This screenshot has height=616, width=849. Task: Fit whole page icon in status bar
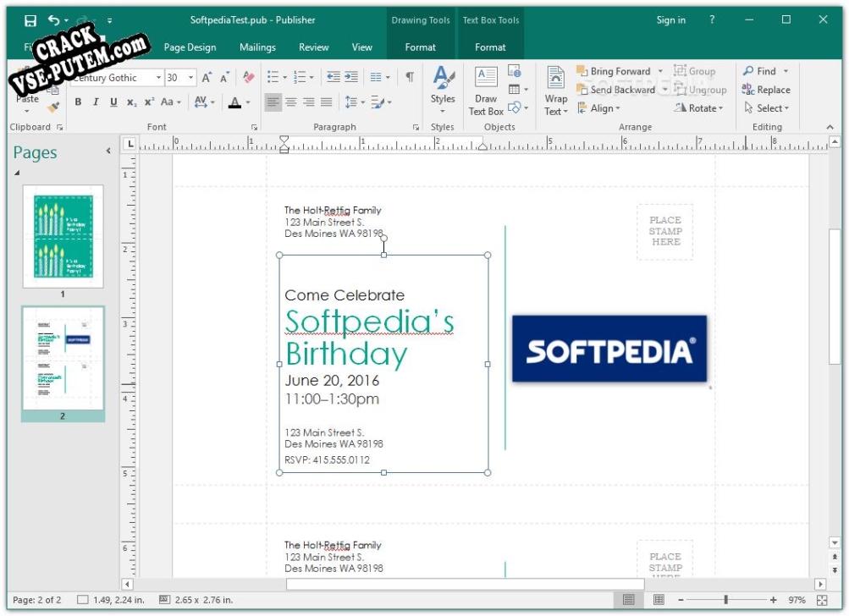(822, 600)
